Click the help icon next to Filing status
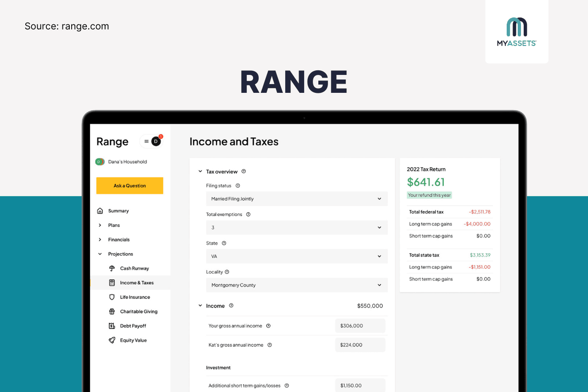This screenshot has width=588, height=392. click(x=238, y=186)
